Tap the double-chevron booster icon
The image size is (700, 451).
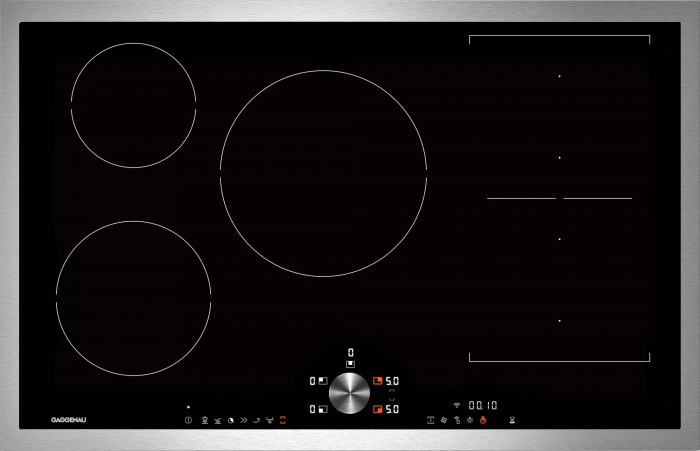(243, 420)
